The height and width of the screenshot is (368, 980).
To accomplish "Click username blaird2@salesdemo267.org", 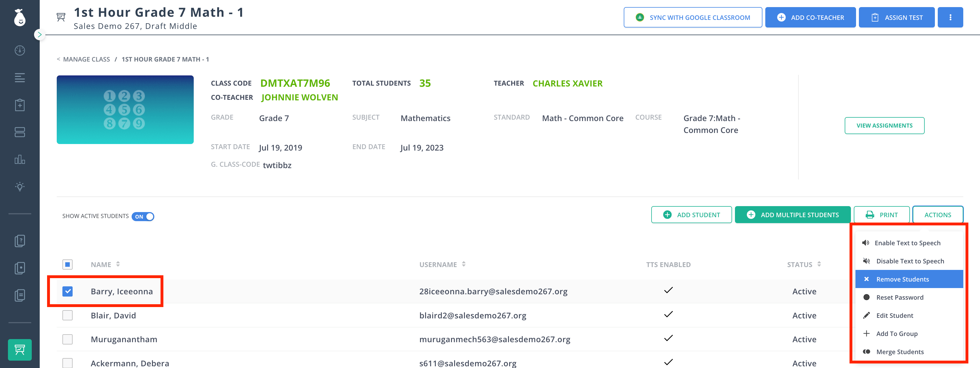I will click(473, 316).
